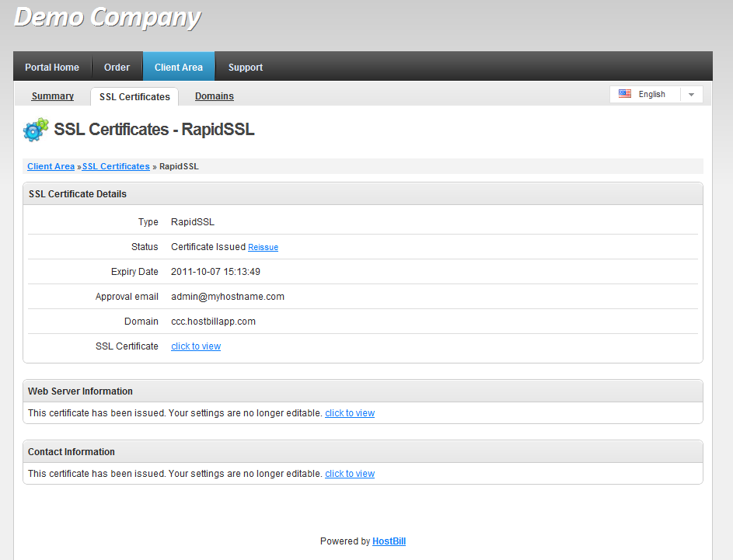733x560 pixels.
Task: Click the RapidSSL breadcrumb text
Action: pyautogui.click(x=179, y=166)
